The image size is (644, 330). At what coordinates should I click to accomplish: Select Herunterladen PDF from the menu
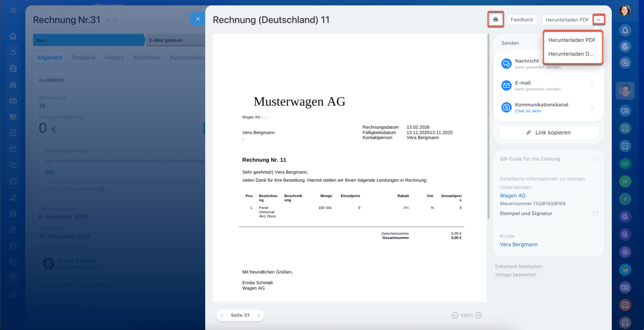[x=572, y=40]
